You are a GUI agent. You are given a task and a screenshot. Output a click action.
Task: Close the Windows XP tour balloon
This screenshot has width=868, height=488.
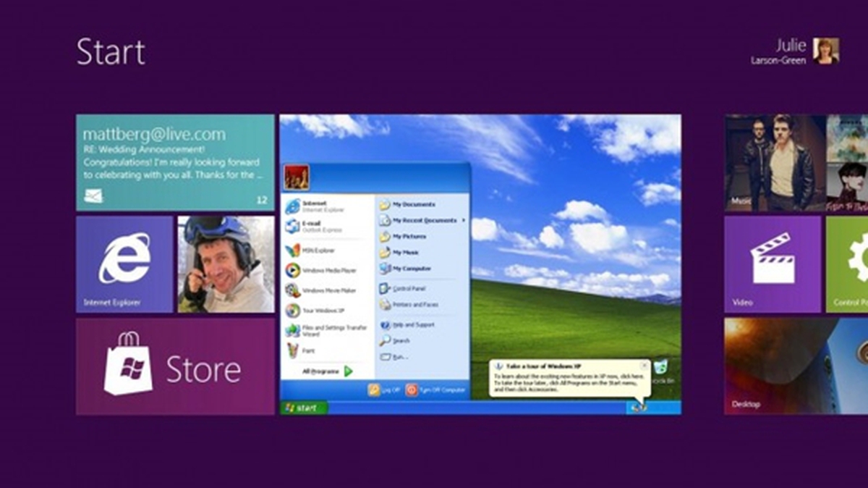click(x=644, y=366)
